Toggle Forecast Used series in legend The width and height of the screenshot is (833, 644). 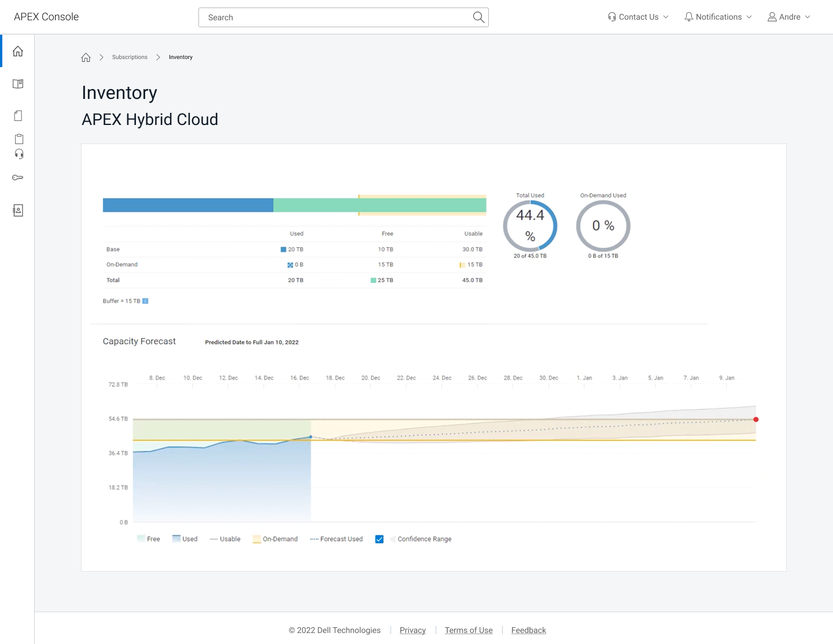pos(337,539)
